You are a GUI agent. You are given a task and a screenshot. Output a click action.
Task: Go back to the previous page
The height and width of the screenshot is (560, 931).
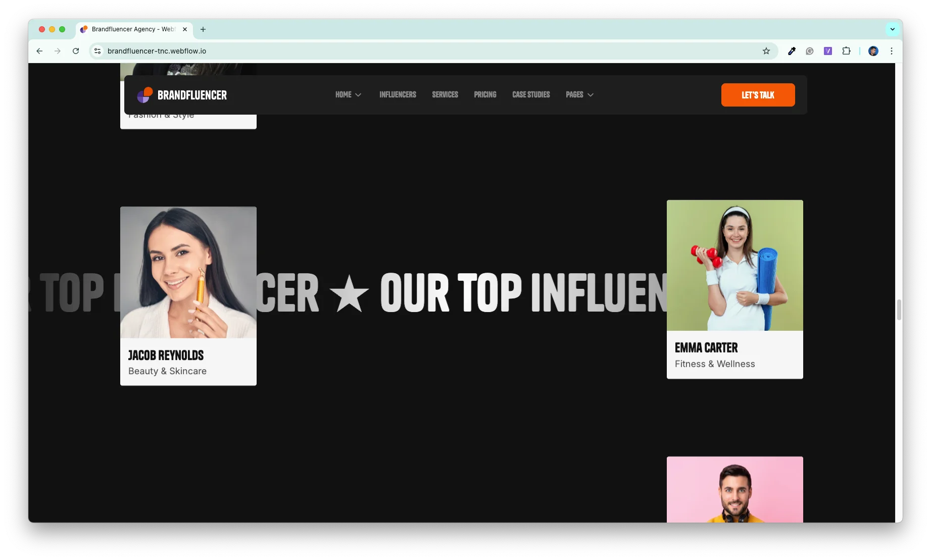(39, 51)
